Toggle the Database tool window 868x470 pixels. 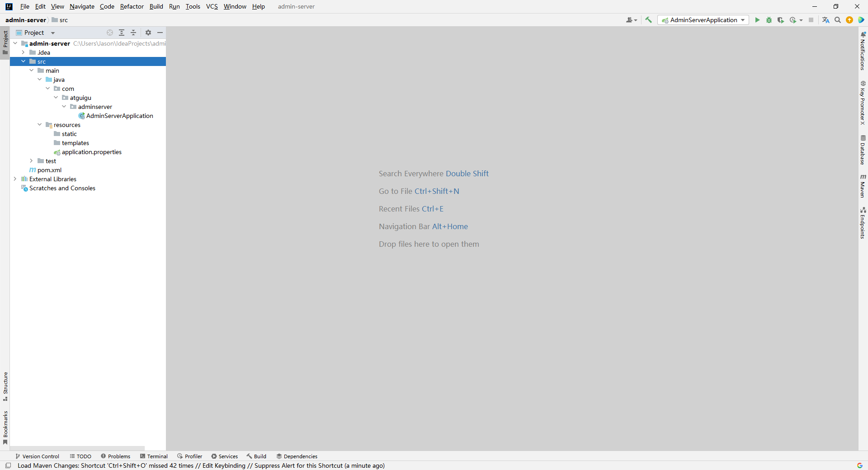click(863, 150)
